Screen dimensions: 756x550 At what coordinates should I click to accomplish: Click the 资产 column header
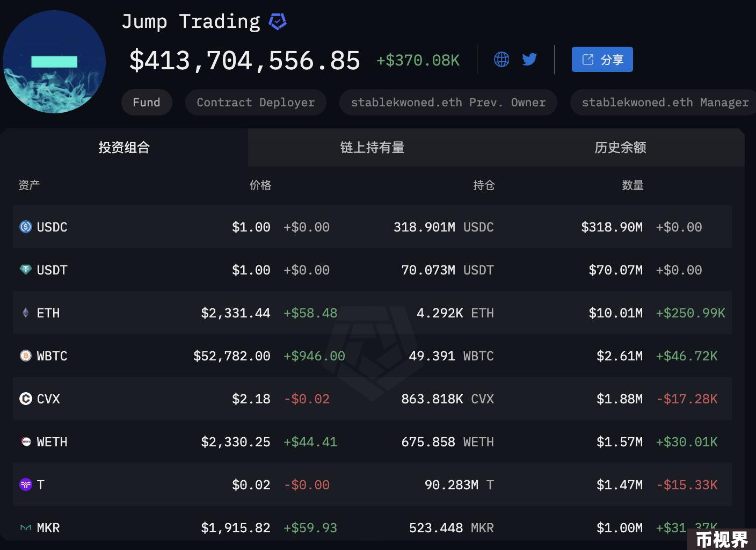[x=29, y=185]
